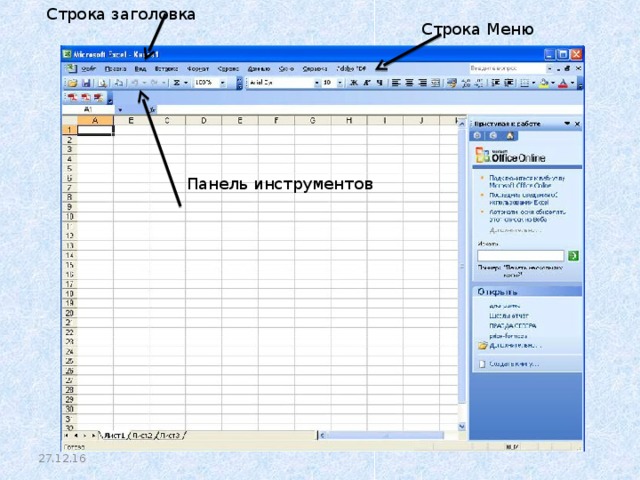
Task: Click task pane Back arrow icon
Action: click(477, 136)
